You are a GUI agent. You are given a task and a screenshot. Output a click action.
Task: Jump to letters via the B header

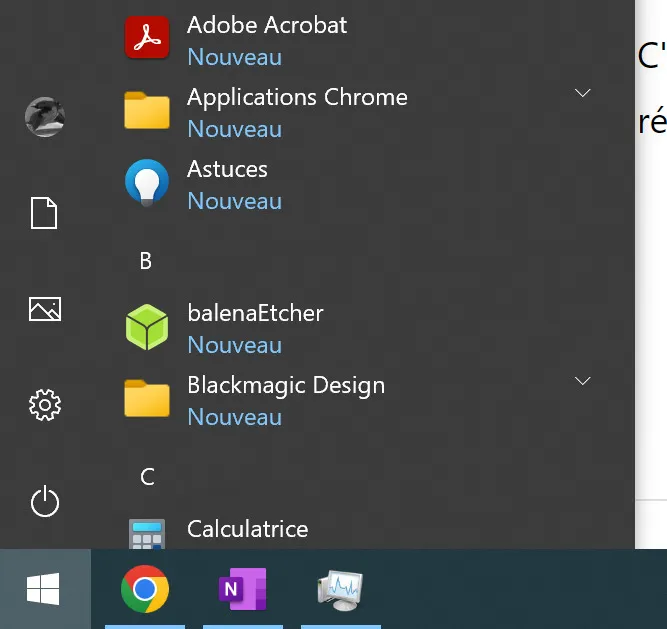146,261
